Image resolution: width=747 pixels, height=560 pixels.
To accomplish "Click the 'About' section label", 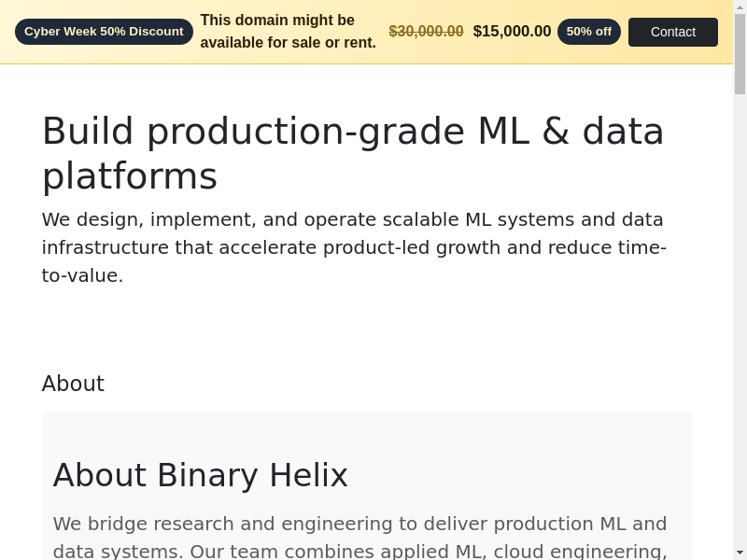I will point(73,384).
